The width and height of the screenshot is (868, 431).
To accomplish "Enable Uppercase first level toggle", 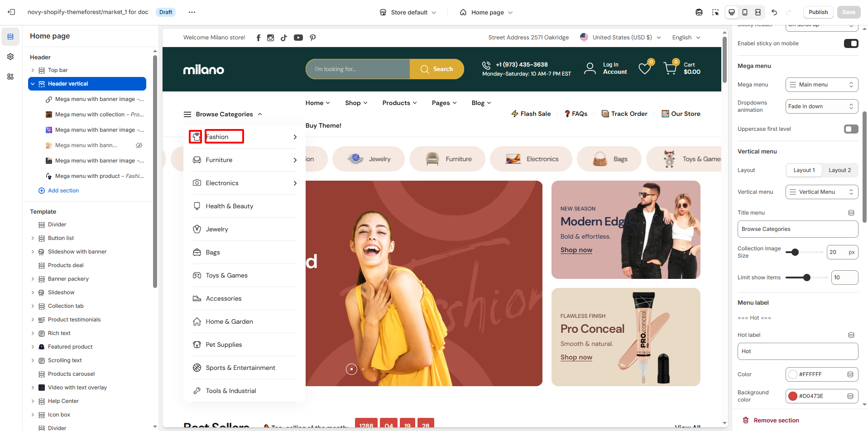I will click(851, 129).
